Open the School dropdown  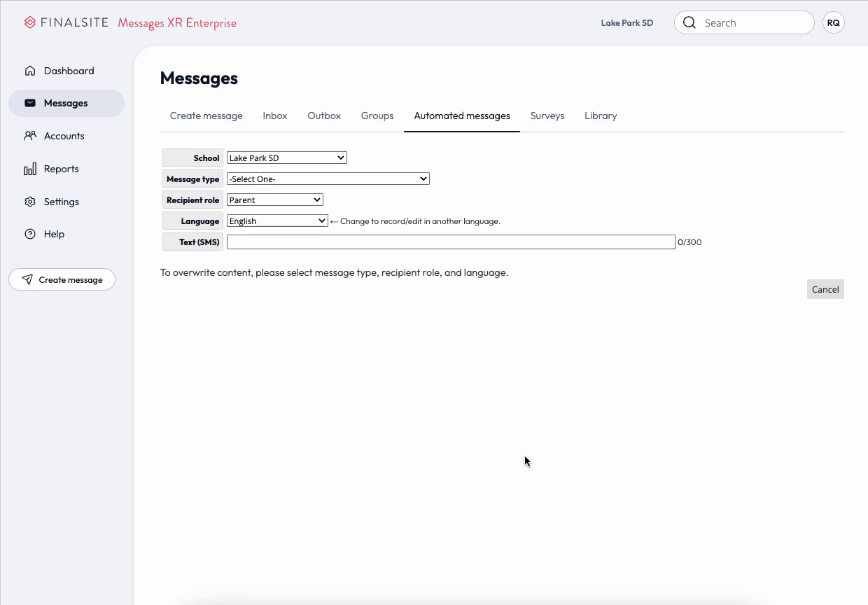pos(286,157)
